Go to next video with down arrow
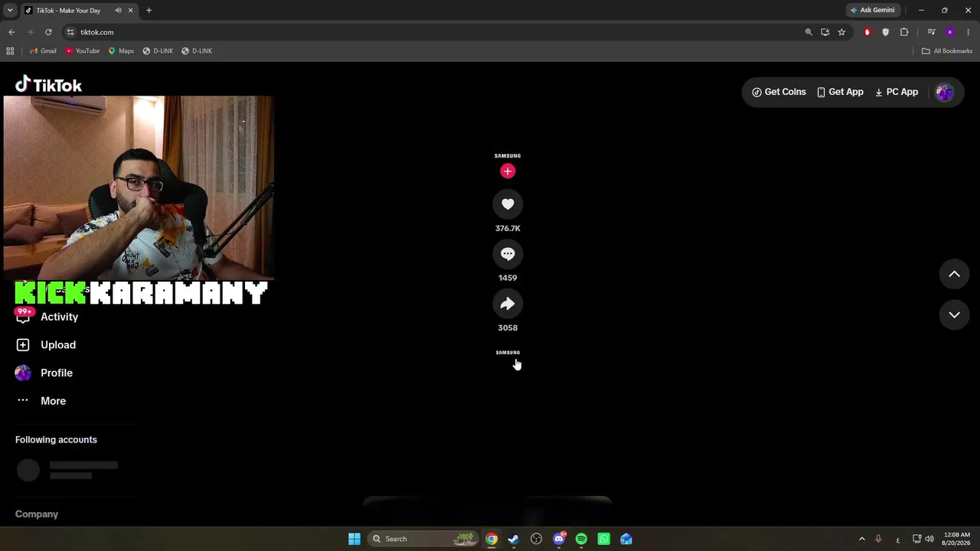Image resolution: width=980 pixels, height=551 pixels. coord(954,315)
